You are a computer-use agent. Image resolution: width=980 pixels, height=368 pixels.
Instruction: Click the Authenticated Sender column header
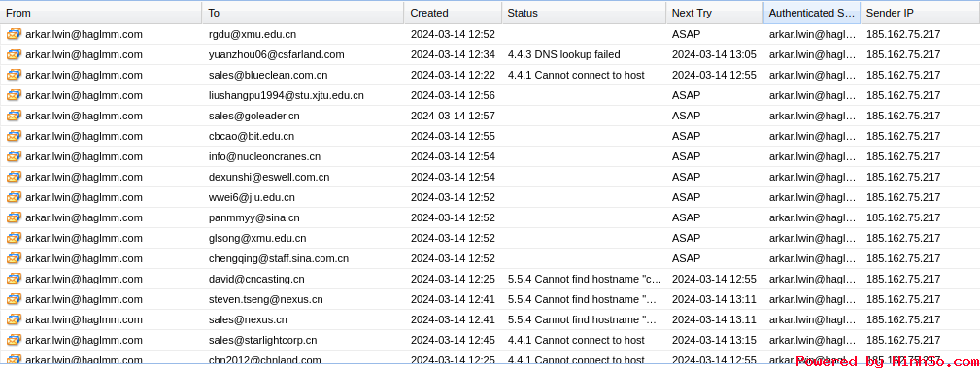click(812, 13)
